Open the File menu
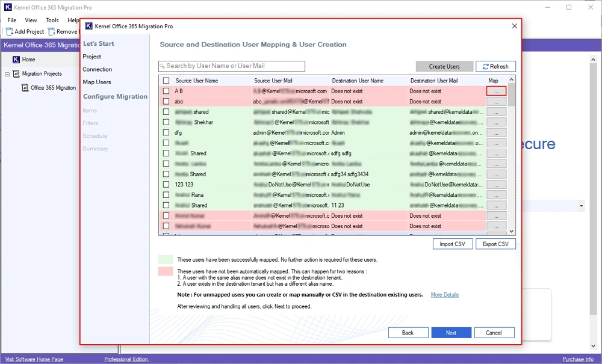The height and width of the screenshot is (364, 602). click(x=11, y=20)
